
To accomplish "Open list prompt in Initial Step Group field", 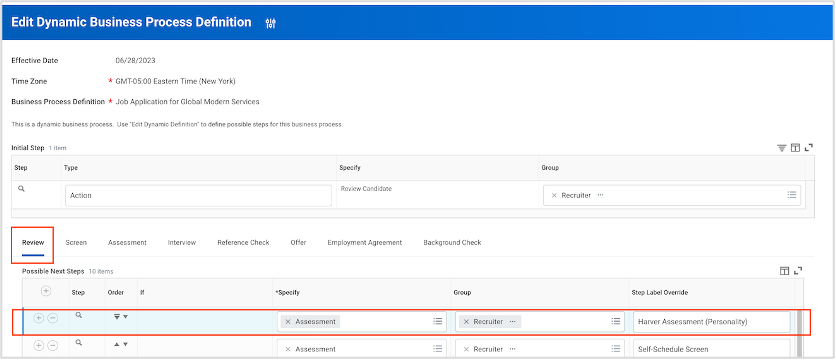I will pos(792,195).
